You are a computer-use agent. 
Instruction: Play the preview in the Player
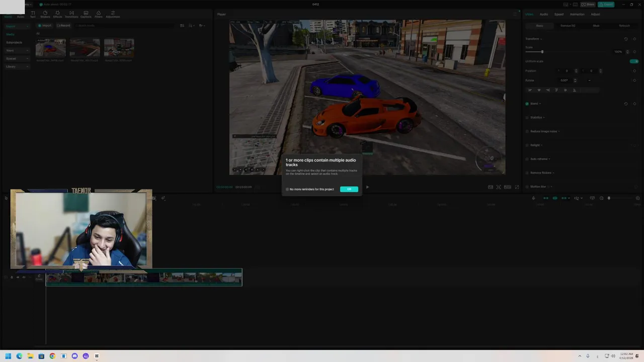367,187
